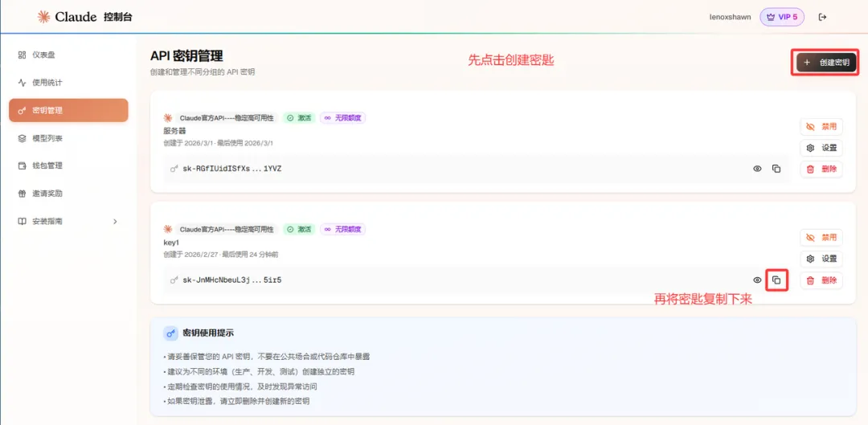The image size is (868, 425).
Task: Open 设置 for the 服务器 key
Action: [x=821, y=148]
